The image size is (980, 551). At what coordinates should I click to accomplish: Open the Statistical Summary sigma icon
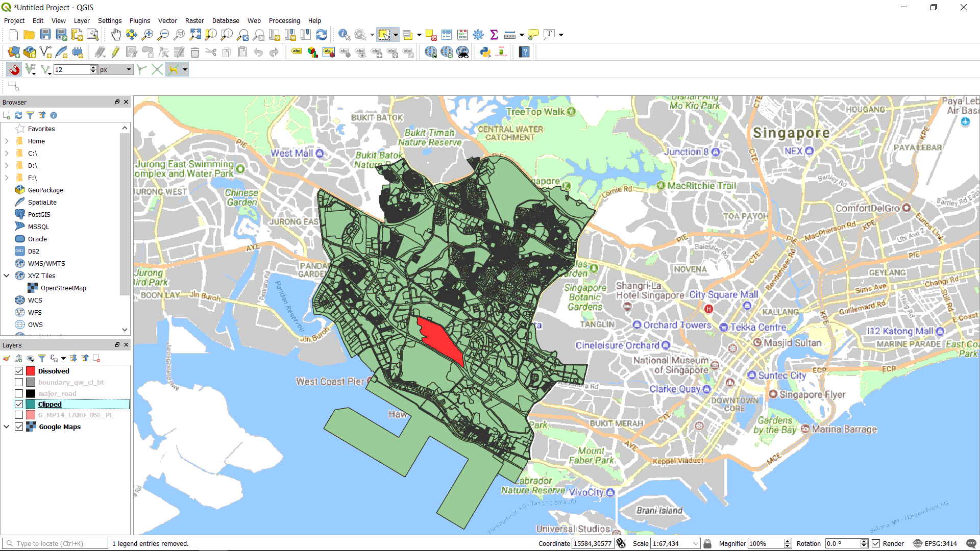point(494,35)
